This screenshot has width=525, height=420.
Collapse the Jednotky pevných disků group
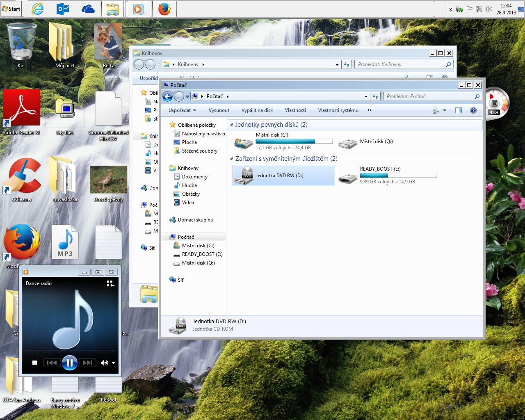(x=232, y=125)
